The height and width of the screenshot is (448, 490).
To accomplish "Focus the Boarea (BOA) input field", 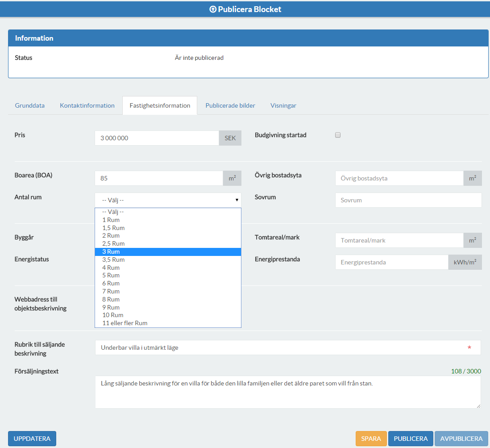I will 159,178.
